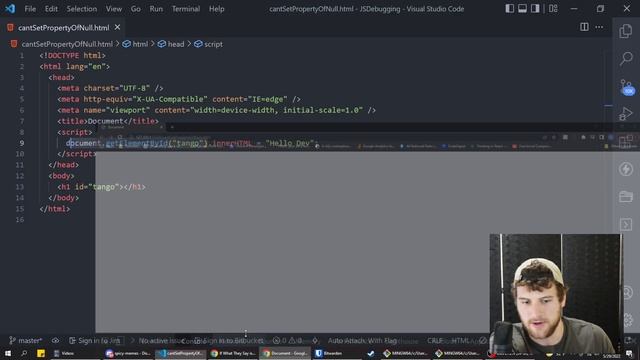The image size is (640, 360).
Task: Open the arrow-box icon in activity bar
Action: tap(626, 224)
